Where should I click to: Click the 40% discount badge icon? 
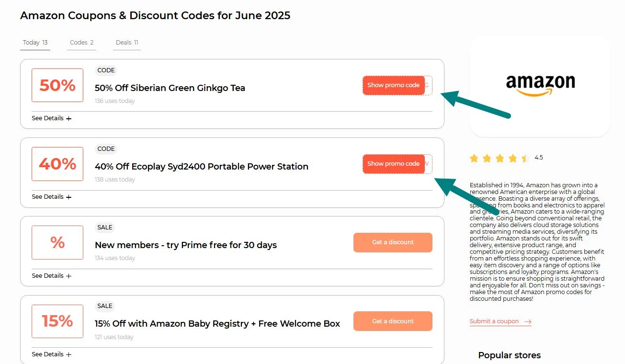tap(57, 164)
